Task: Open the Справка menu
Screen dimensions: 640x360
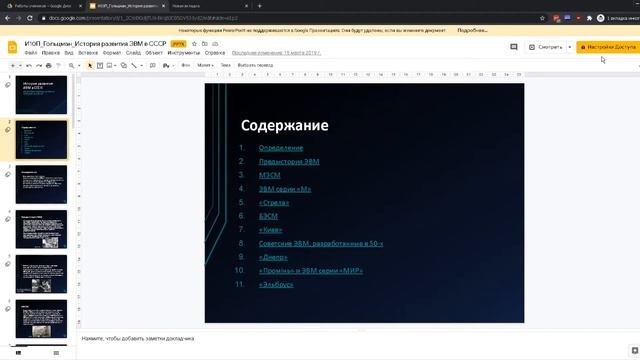Action: point(215,53)
